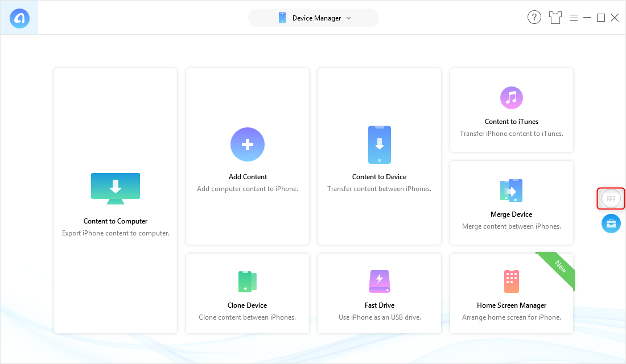This screenshot has width=626, height=364.
Task: Open the help question mark icon
Action: point(534,18)
